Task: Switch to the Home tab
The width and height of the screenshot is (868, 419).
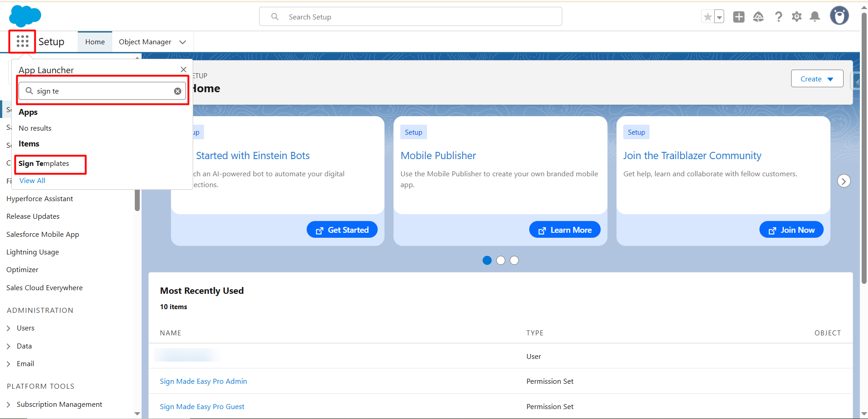Action: click(x=95, y=42)
